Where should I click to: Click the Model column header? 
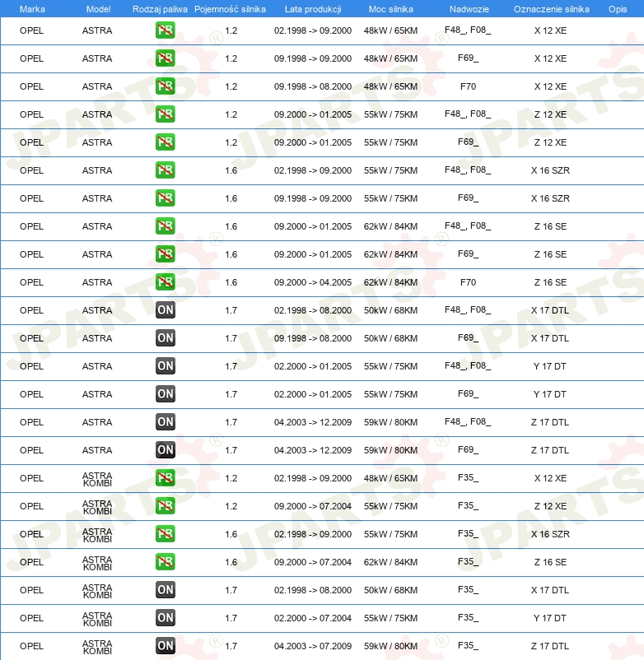[x=97, y=8]
